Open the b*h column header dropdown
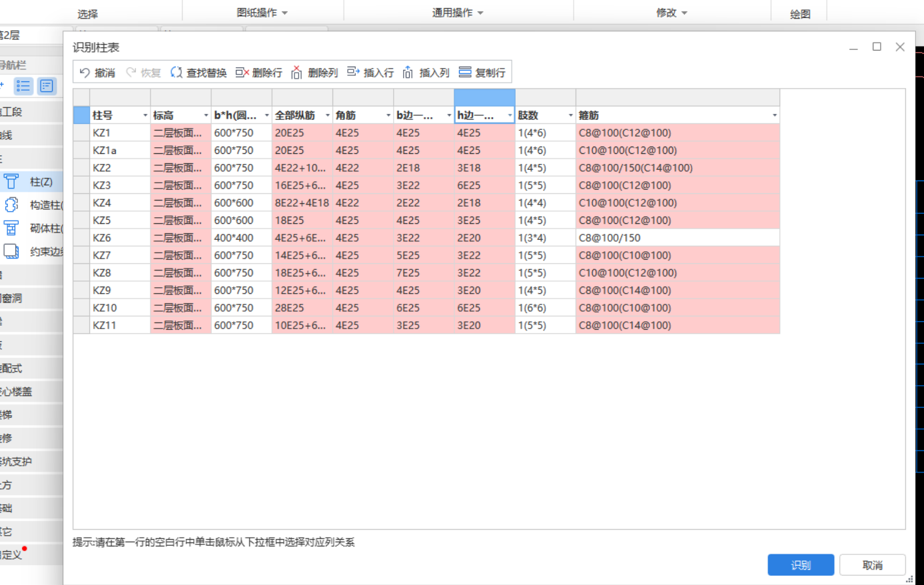This screenshot has width=924, height=585. pyautogui.click(x=266, y=116)
